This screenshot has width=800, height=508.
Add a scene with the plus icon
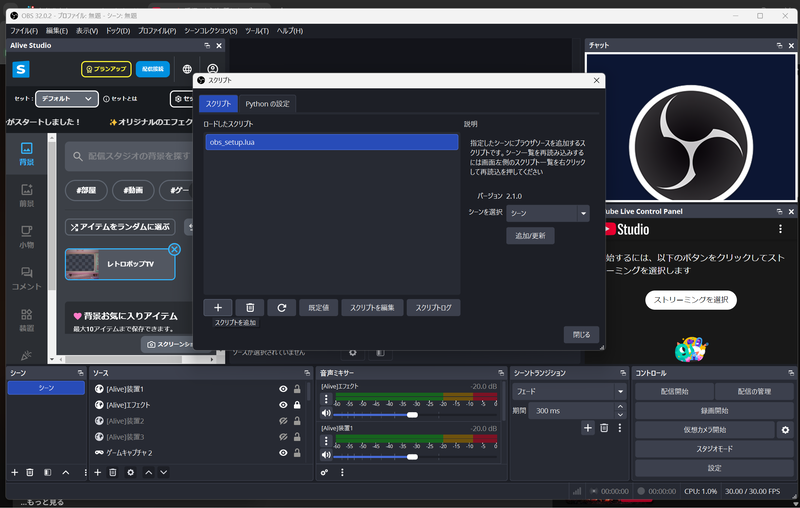15,472
